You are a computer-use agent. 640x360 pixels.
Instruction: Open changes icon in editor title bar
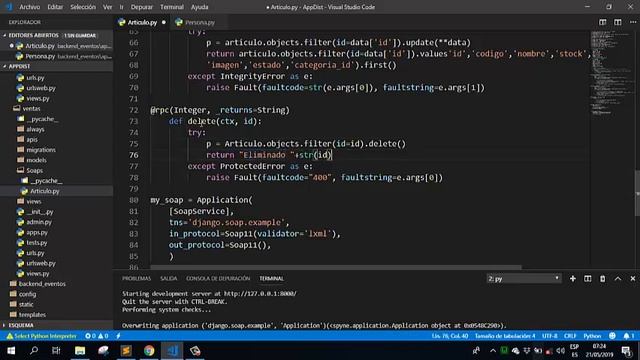tap(602, 22)
